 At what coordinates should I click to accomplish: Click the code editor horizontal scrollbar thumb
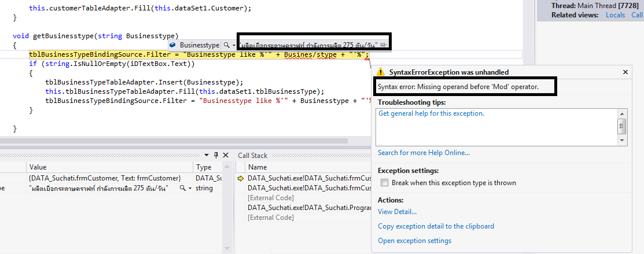(174, 141)
